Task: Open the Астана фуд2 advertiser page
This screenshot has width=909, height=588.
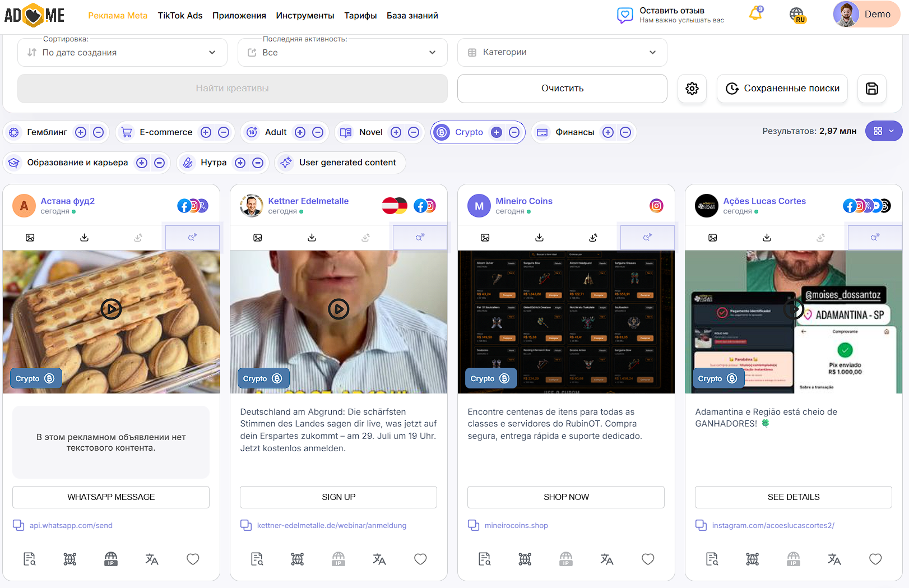Action: click(68, 201)
